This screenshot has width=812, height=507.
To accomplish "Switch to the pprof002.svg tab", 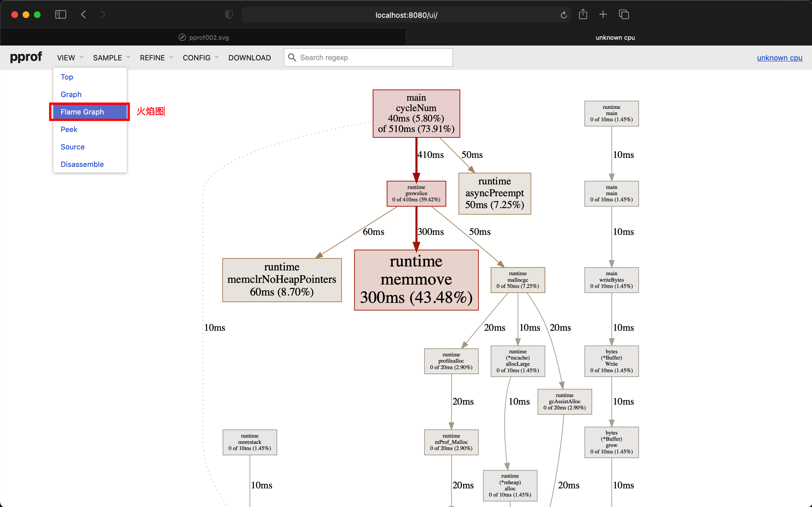I will pyautogui.click(x=203, y=37).
